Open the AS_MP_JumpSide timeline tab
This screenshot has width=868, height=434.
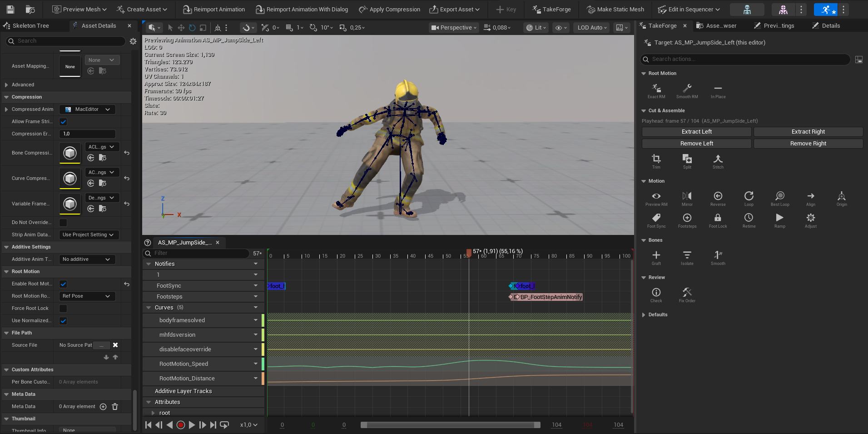[185, 243]
